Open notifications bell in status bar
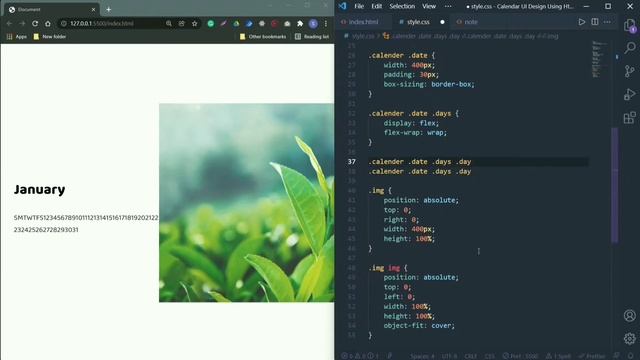This screenshot has height=360, width=640. pos(631,356)
